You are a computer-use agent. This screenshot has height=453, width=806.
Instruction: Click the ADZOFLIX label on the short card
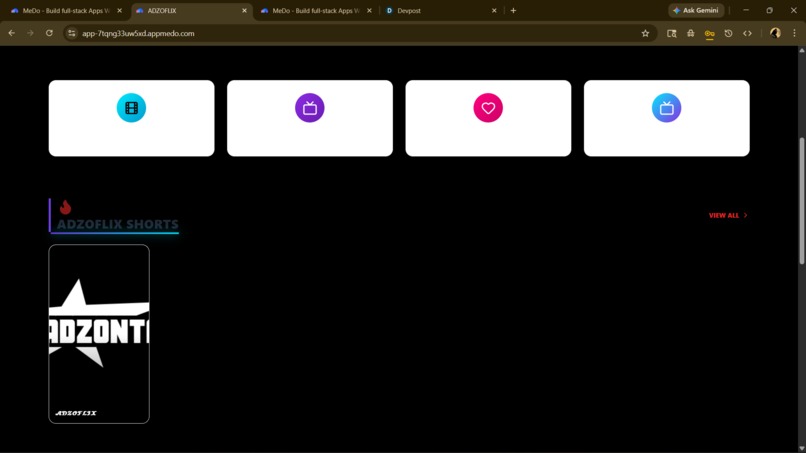pyautogui.click(x=76, y=413)
